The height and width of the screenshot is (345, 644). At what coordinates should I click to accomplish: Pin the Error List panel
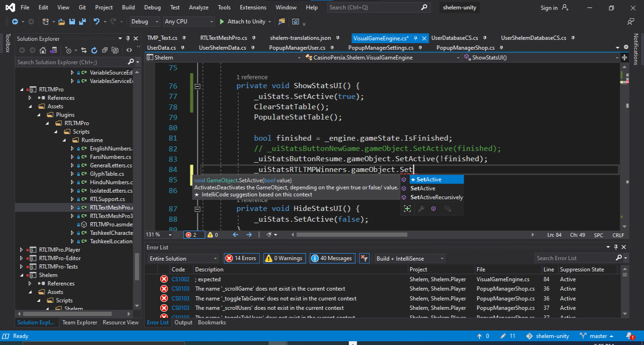(615, 247)
